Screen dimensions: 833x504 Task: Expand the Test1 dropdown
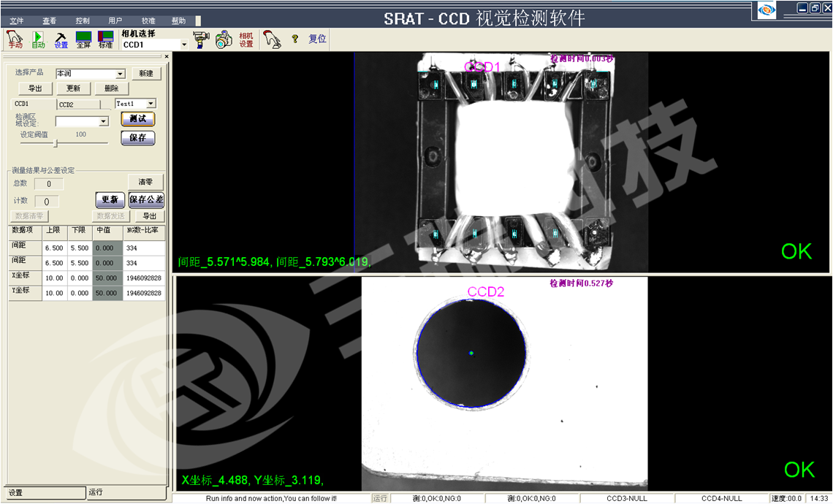pyautogui.click(x=151, y=104)
